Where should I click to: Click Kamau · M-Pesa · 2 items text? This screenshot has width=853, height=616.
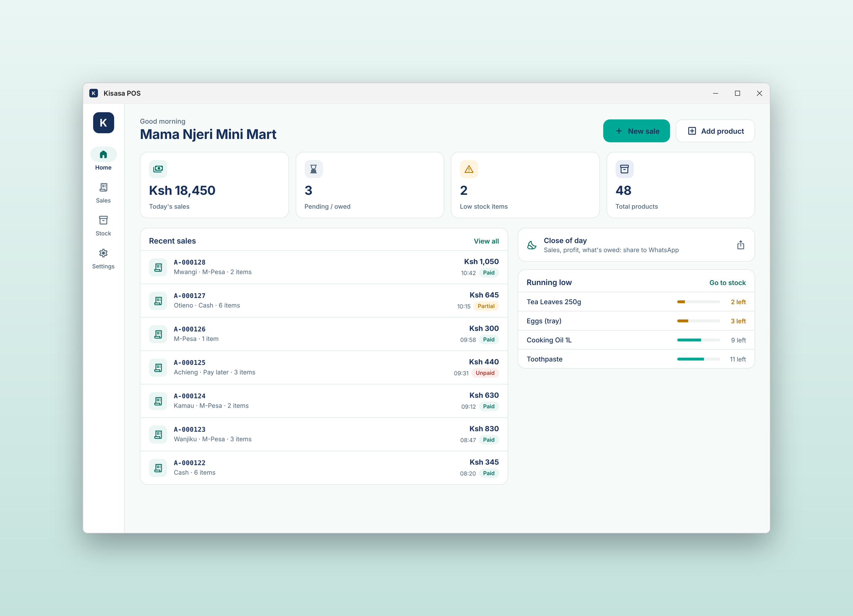tap(211, 406)
